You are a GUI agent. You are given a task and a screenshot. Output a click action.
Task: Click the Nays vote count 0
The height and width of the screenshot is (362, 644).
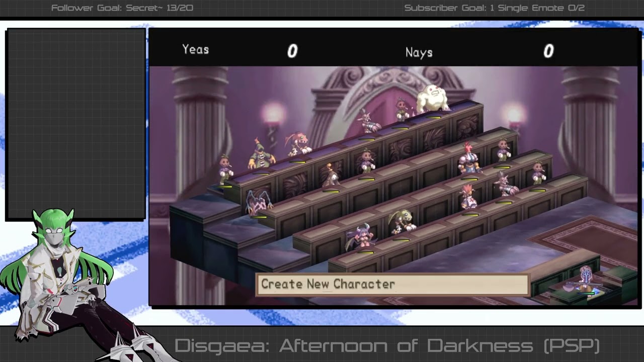(x=548, y=51)
